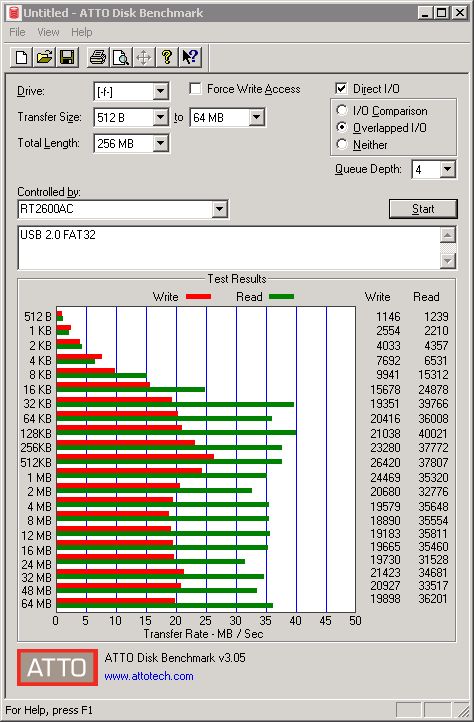Image resolution: width=474 pixels, height=722 pixels.
Task: Save results with the floppy disk icon
Action: click(67, 58)
